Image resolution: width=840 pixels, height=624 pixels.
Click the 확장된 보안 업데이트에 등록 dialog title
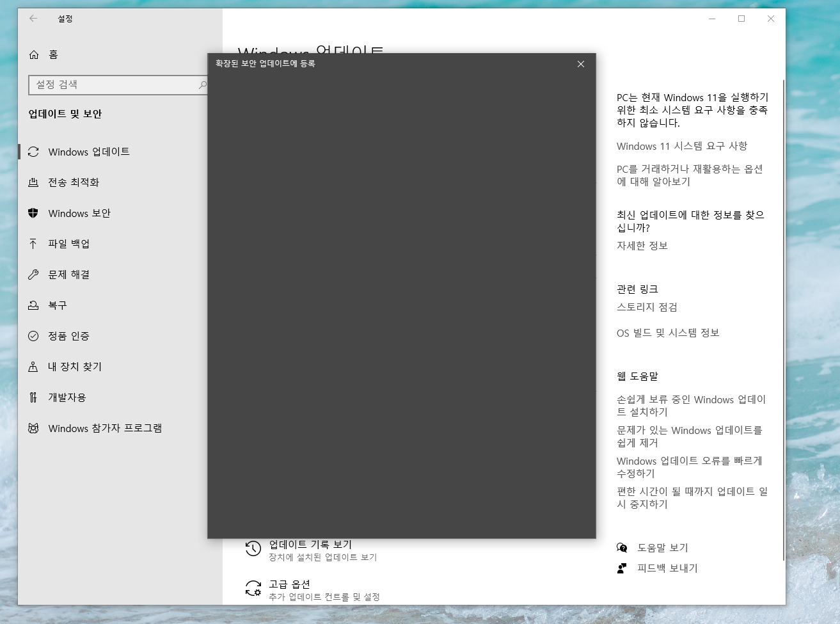click(265, 64)
